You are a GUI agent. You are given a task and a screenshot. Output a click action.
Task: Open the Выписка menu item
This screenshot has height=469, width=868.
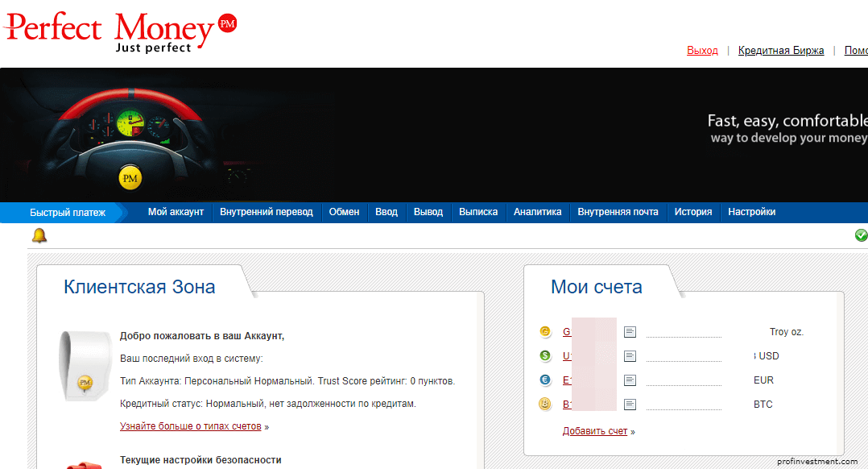pos(478,212)
